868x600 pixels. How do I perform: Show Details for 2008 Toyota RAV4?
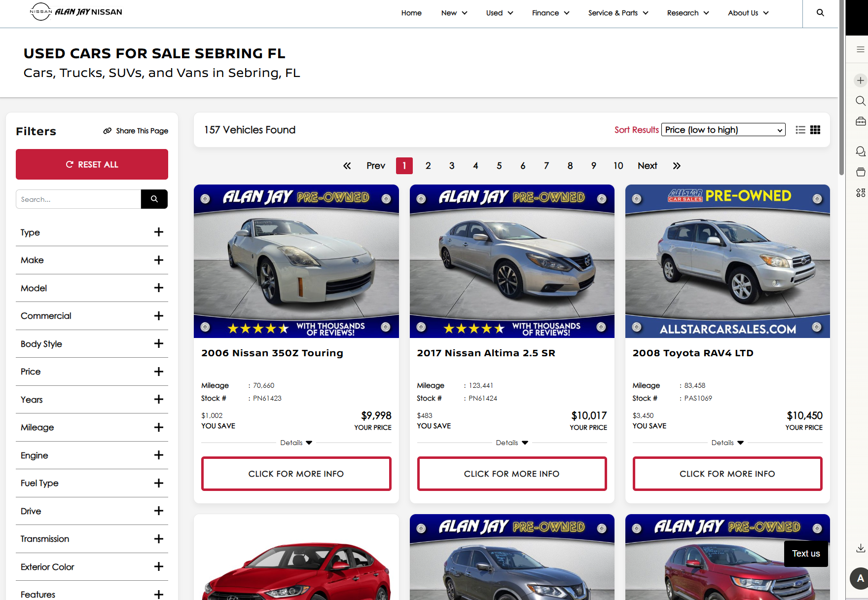click(x=727, y=443)
